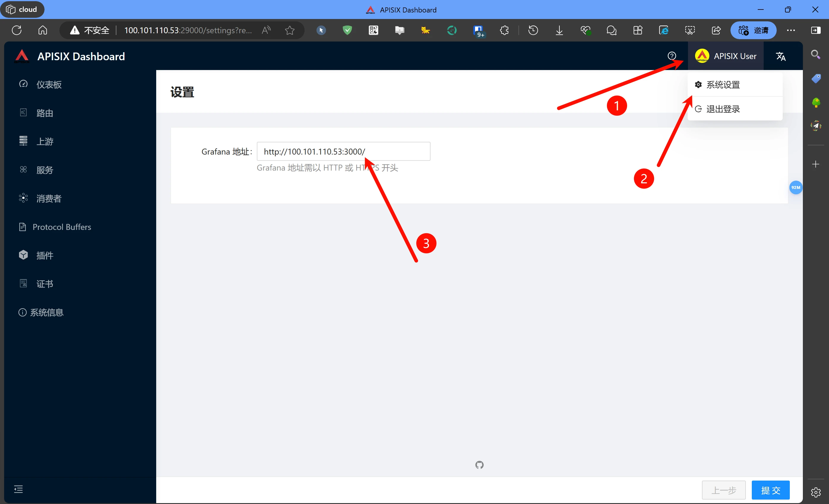Open browser extensions puzzle icon
Image resolution: width=829 pixels, height=504 pixels.
click(504, 30)
